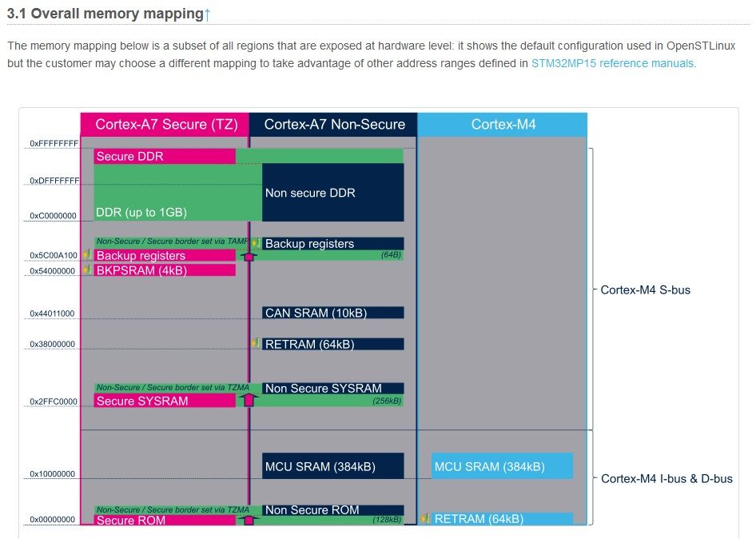Click the 0x5C00A100 address label

(53, 255)
